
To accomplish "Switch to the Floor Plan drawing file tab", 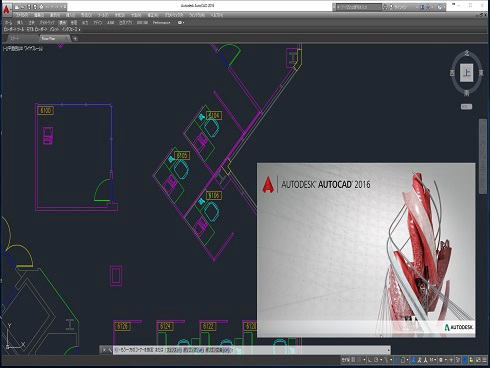I will coord(49,39).
